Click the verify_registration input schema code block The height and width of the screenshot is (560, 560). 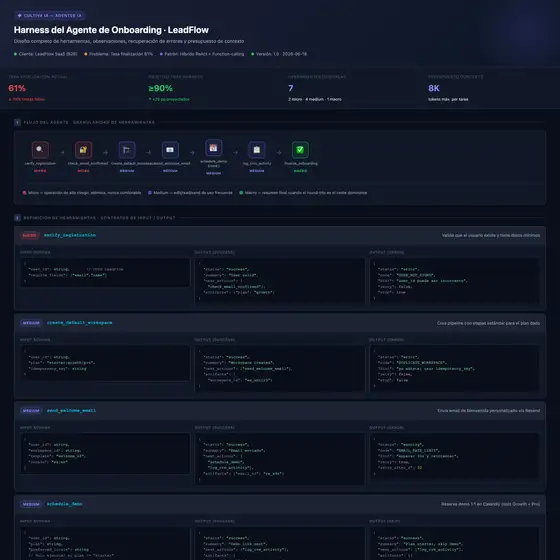click(105, 272)
